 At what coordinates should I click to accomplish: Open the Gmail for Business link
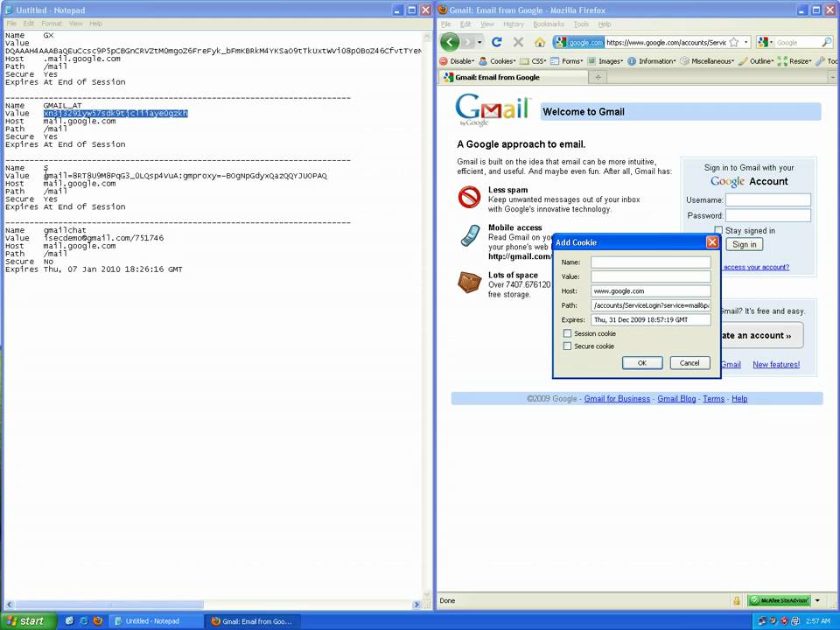click(x=617, y=399)
